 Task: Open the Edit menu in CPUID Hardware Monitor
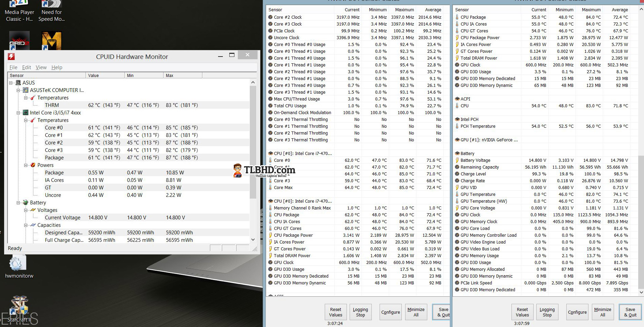[27, 67]
